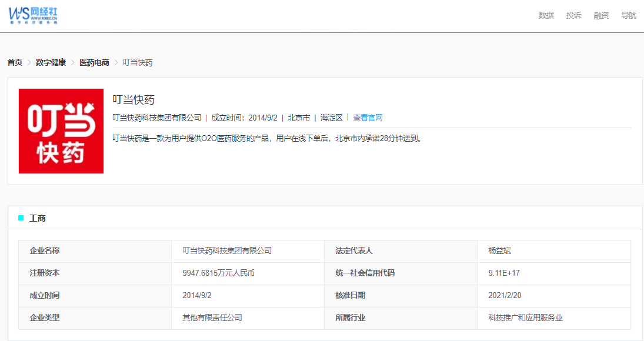This screenshot has height=341, width=644.
Task: Select the 杨益斌 cell
Action: [x=554, y=250]
